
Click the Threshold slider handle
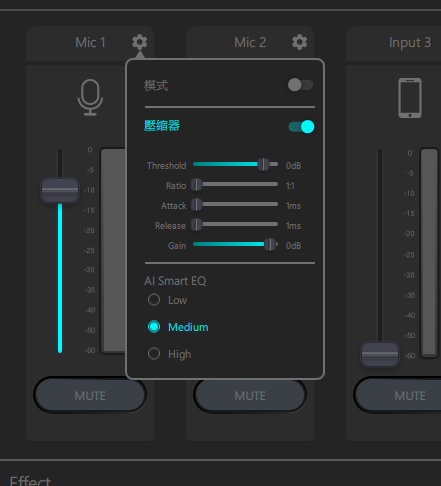[x=263, y=164]
